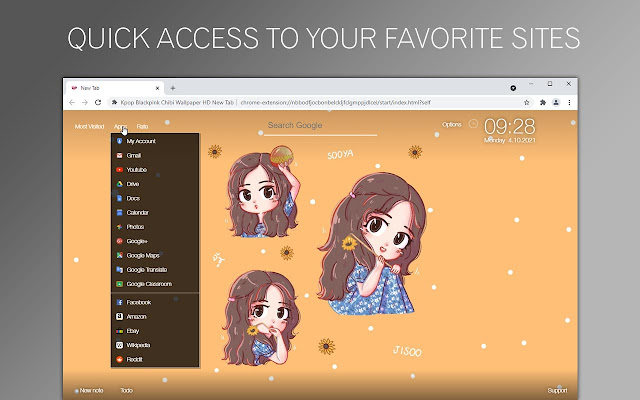
Task: Open the Extensions puzzle icon
Action: tap(542, 102)
